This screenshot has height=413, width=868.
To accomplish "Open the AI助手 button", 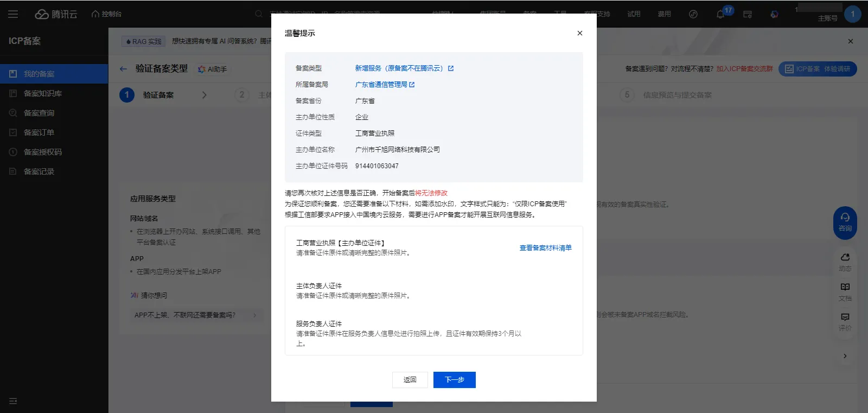I will (x=212, y=69).
